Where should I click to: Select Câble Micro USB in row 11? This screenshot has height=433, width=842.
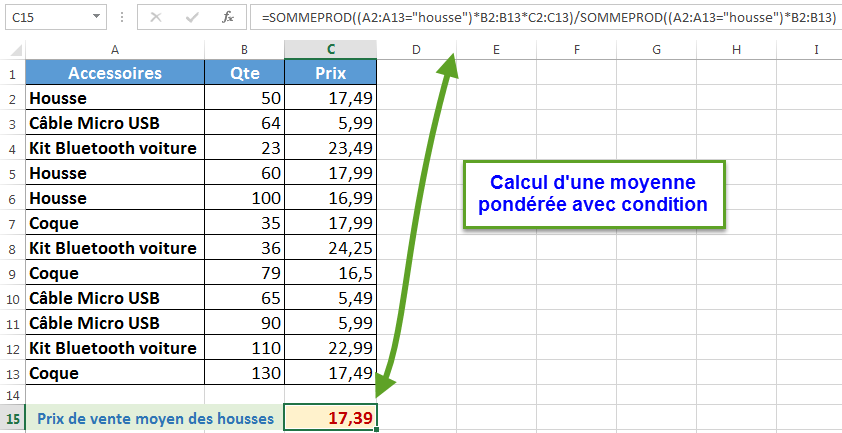pyautogui.click(x=115, y=323)
